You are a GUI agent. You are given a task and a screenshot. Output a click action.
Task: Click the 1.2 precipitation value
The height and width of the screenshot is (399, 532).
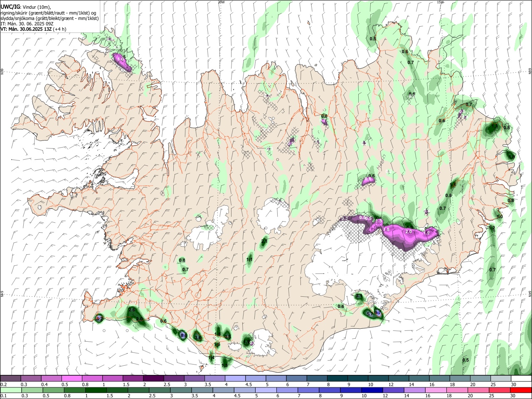pyautogui.click(x=492, y=228)
